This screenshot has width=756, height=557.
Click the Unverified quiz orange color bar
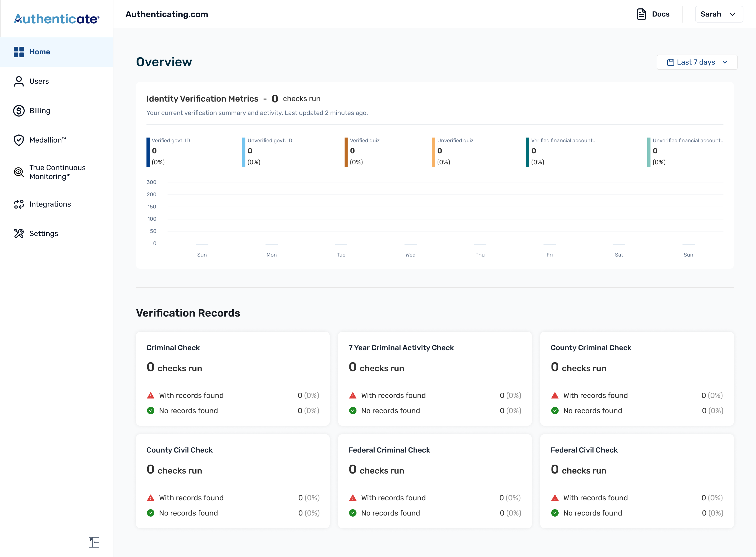click(x=433, y=152)
